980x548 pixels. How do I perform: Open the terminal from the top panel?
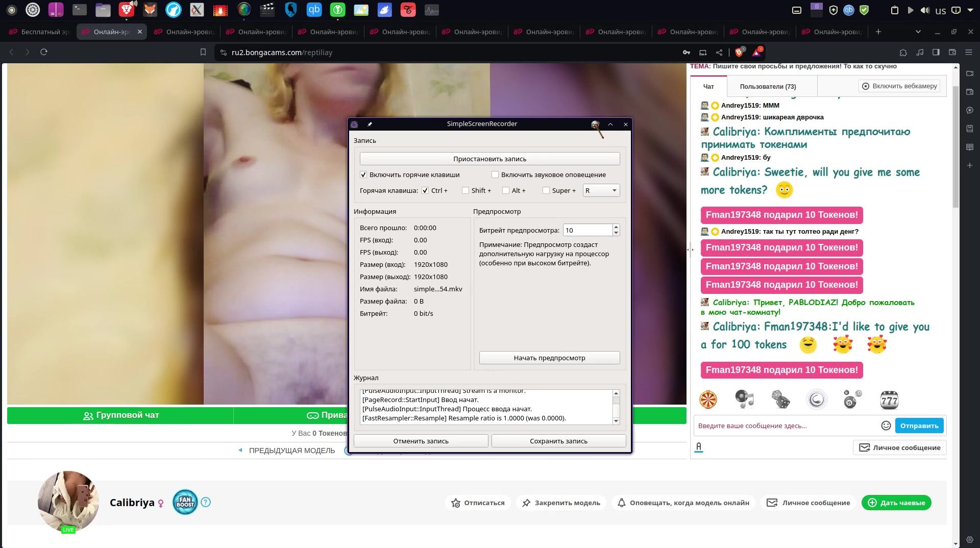[x=79, y=10]
